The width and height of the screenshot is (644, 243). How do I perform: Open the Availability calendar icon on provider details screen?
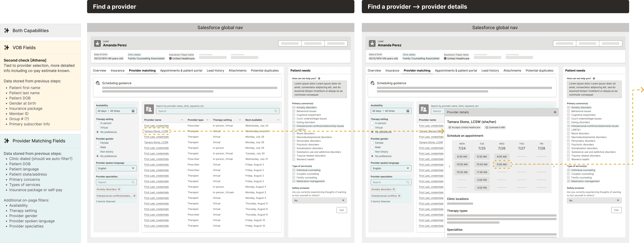pos(408,111)
